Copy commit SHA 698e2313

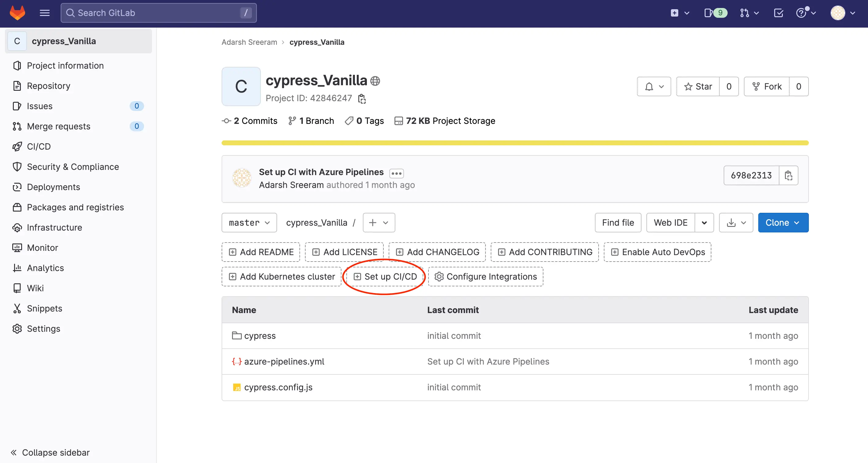[x=788, y=175]
